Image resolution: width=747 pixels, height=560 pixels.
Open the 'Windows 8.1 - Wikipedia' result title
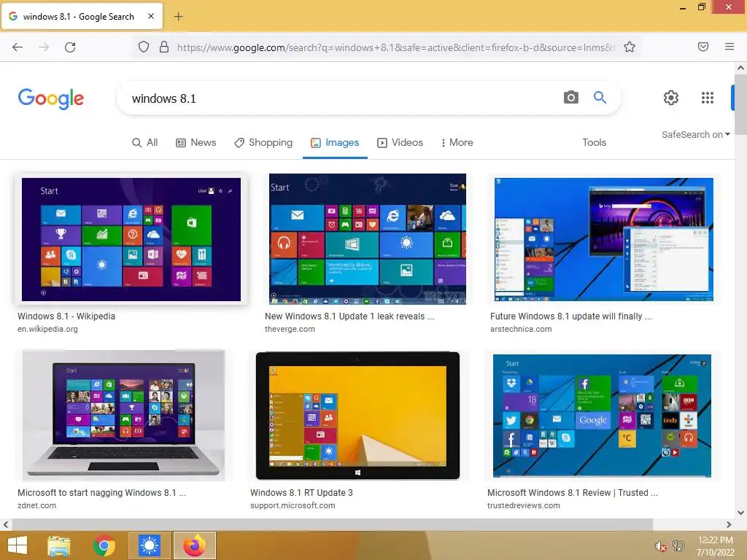coord(66,316)
